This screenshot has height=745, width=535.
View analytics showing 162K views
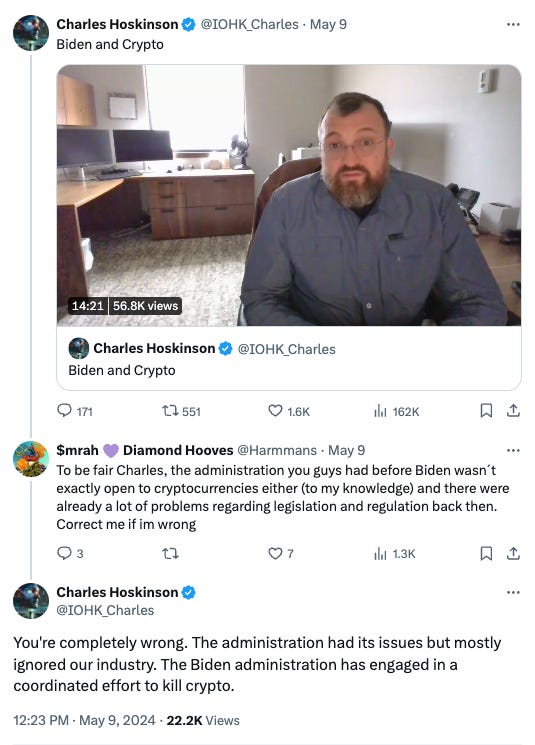click(396, 411)
